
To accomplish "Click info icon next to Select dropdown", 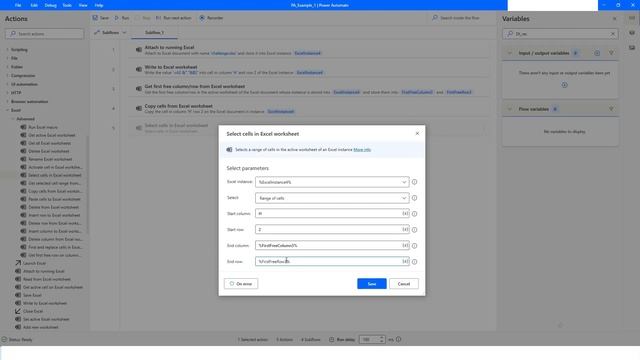I will (x=414, y=198).
